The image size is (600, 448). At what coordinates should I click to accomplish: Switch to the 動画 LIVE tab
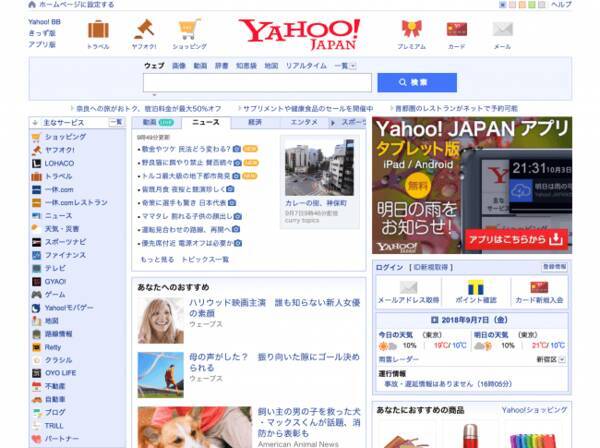[158, 122]
